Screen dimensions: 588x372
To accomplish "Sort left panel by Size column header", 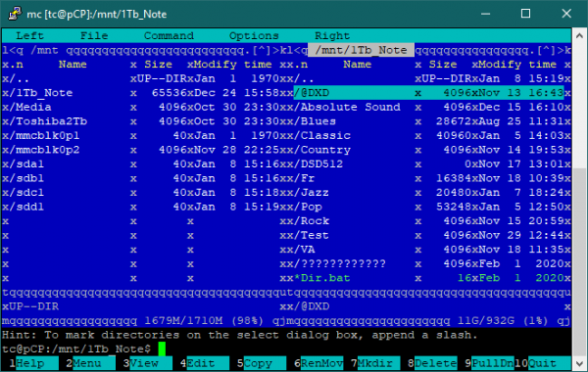I will coord(158,65).
